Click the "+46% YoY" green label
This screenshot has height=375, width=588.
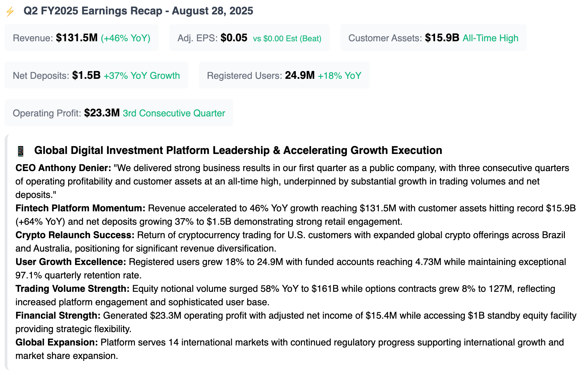(x=125, y=38)
